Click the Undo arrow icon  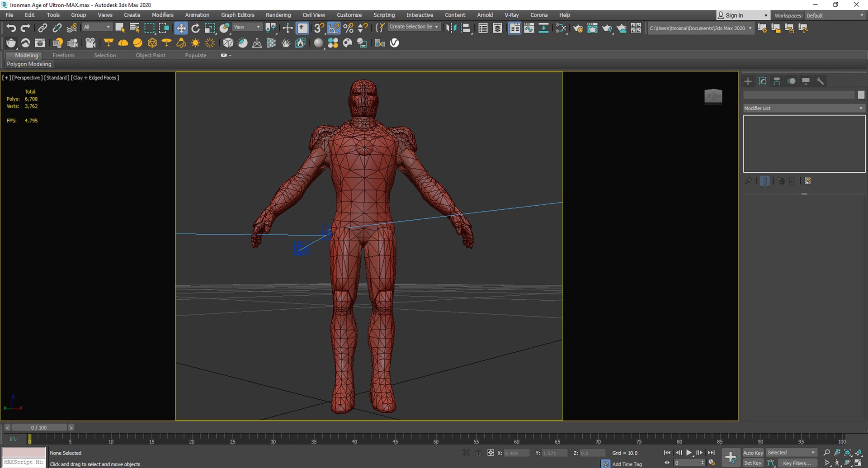pos(11,28)
